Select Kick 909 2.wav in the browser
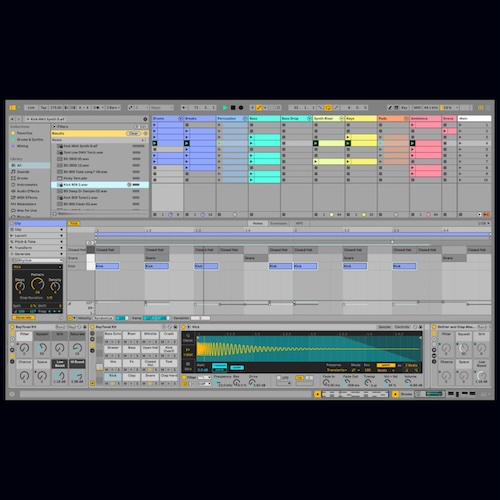 [x=100, y=185]
